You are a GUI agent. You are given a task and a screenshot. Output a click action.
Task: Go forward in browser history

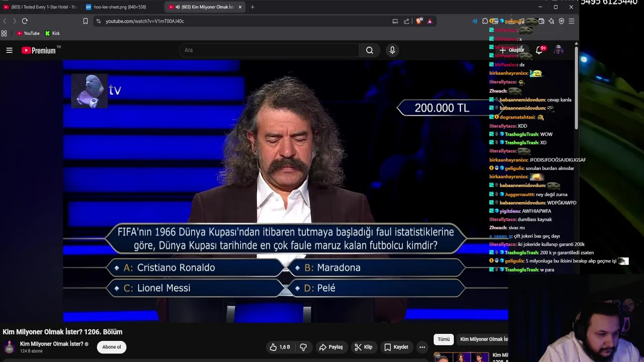pos(15,21)
